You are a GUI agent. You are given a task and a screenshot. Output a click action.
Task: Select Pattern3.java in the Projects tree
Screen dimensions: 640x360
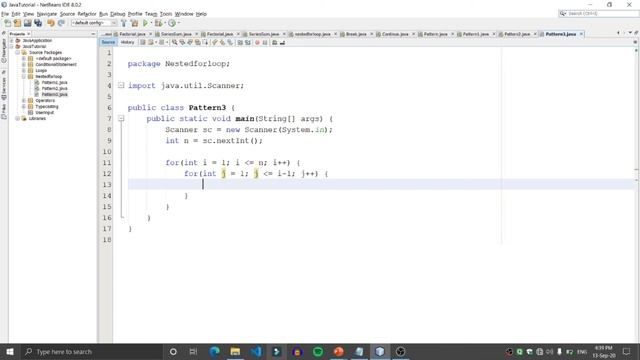click(x=54, y=94)
